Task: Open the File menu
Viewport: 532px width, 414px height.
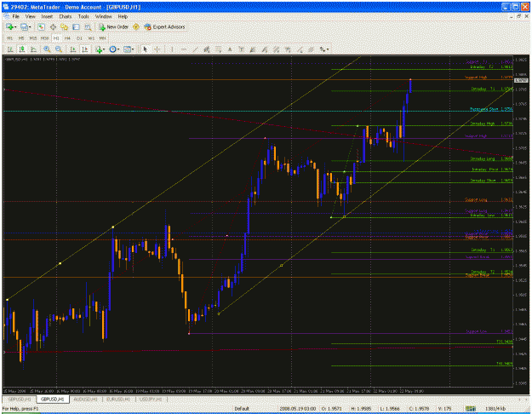Action: 16,16
